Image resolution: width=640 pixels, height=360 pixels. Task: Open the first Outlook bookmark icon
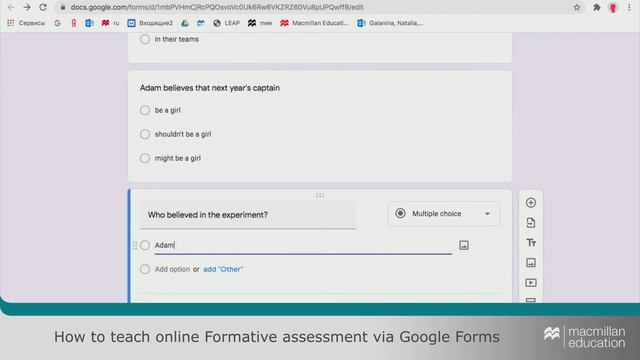point(89,23)
